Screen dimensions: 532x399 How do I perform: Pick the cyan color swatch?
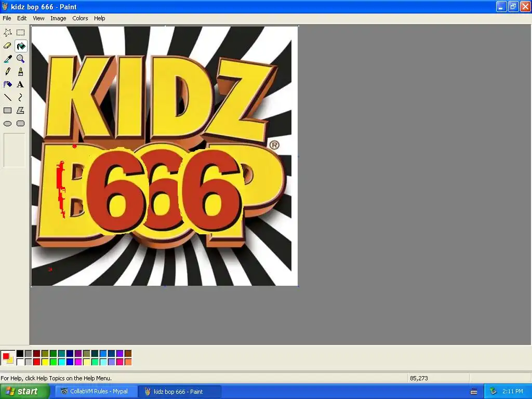tap(62, 362)
